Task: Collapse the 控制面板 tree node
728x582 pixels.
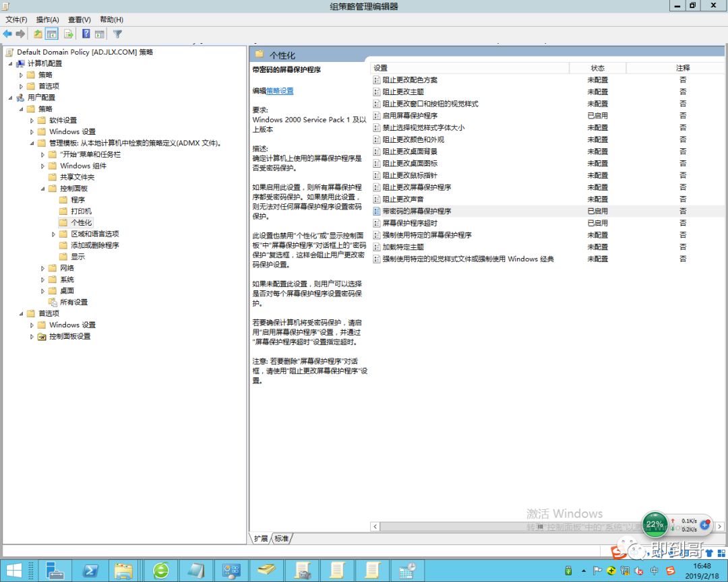Action: 42,189
